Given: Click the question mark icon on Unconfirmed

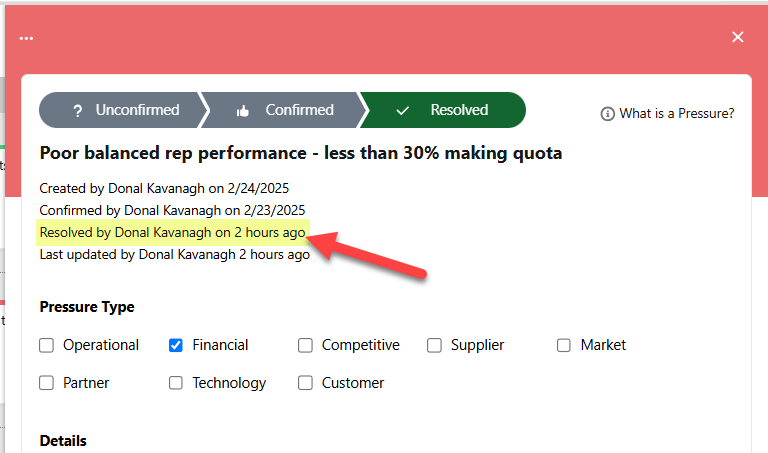Looking at the screenshot, I should coord(77,110).
